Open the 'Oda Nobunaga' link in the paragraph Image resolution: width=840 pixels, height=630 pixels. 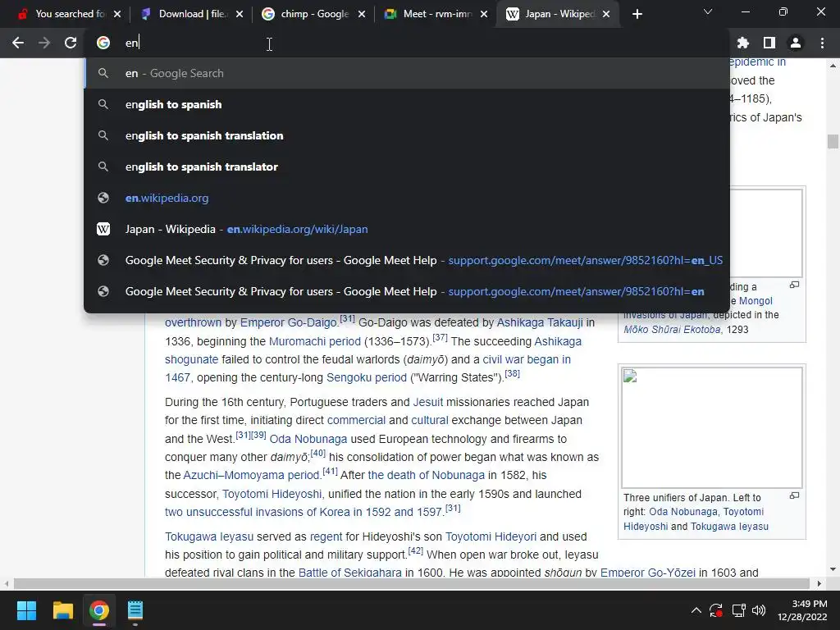click(308, 440)
